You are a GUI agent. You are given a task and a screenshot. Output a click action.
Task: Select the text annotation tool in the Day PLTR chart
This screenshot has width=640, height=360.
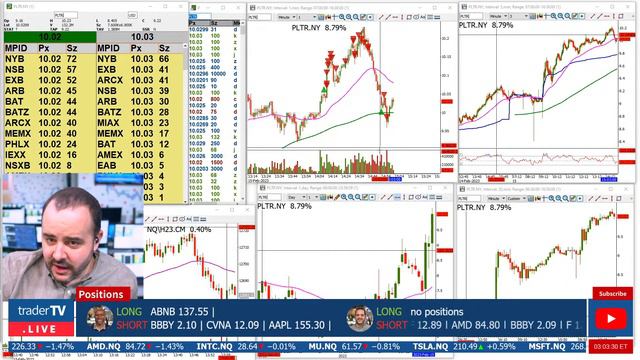pyautogui.click(x=425, y=198)
